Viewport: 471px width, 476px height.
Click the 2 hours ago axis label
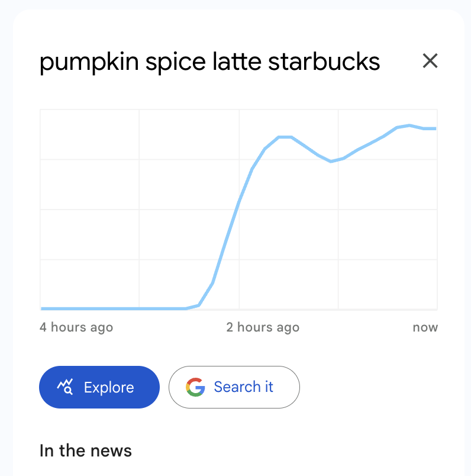(x=263, y=327)
